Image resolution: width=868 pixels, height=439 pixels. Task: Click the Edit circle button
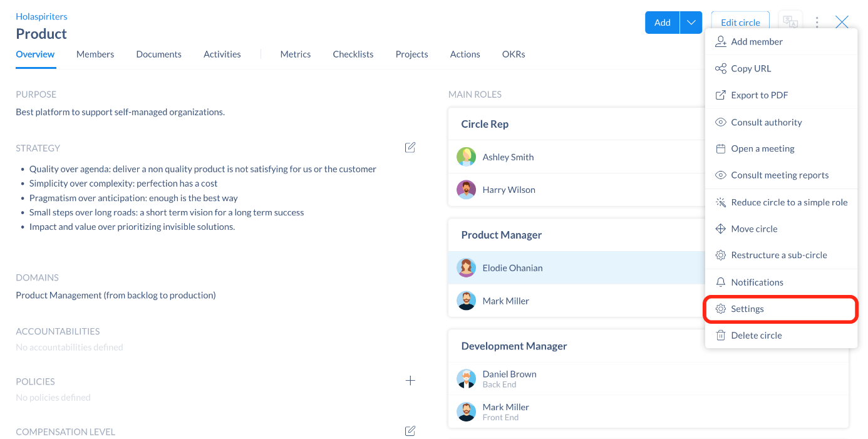740,23
